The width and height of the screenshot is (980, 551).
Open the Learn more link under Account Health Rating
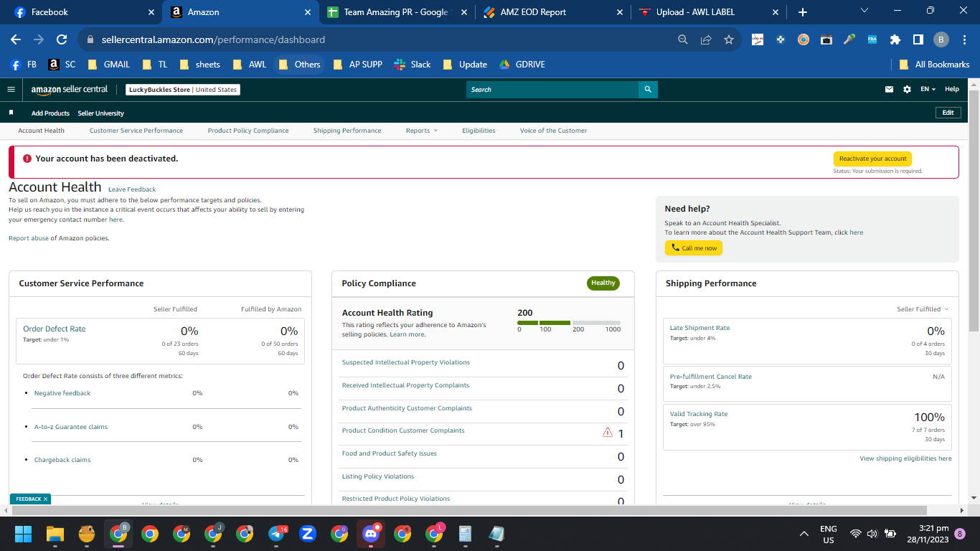point(407,334)
